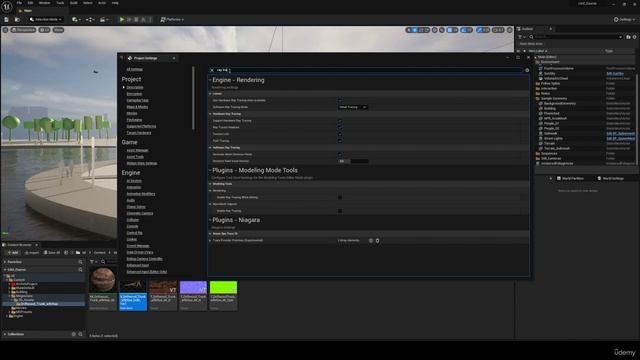
Task: Click the green Play button
Action: point(122,20)
